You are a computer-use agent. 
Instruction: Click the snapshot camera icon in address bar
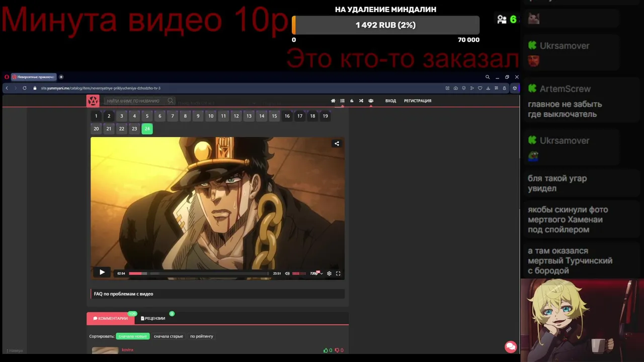456,88
